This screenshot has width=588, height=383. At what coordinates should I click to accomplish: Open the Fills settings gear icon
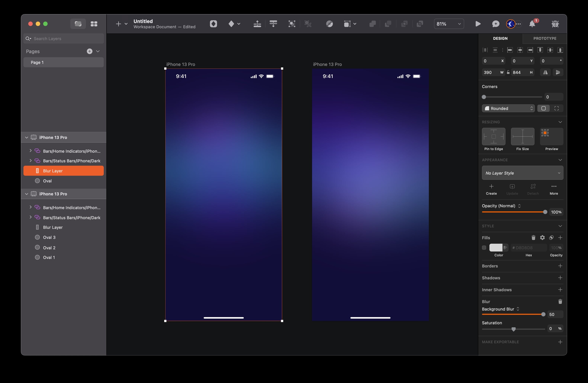(x=542, y=237)
